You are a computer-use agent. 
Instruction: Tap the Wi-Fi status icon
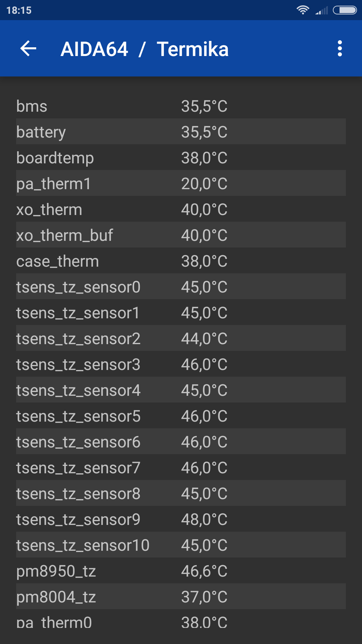point(303,10)
